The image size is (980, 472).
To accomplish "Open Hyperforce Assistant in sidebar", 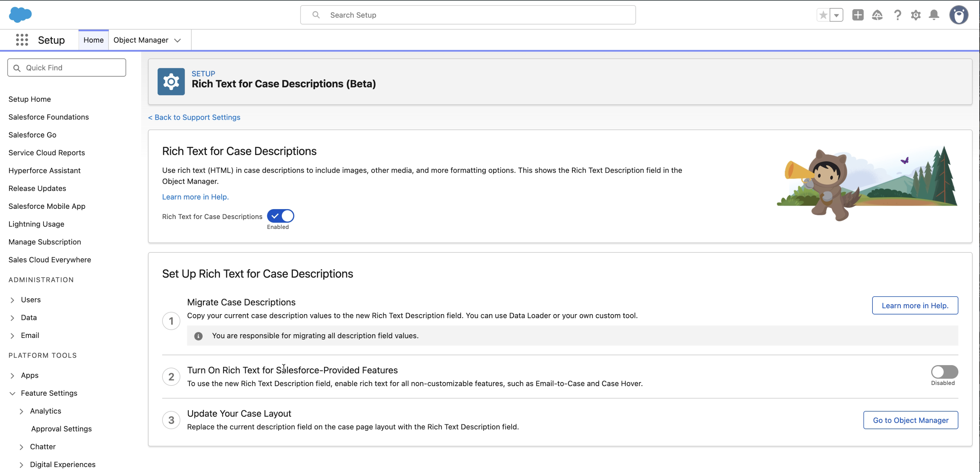I will pos(44,171).
